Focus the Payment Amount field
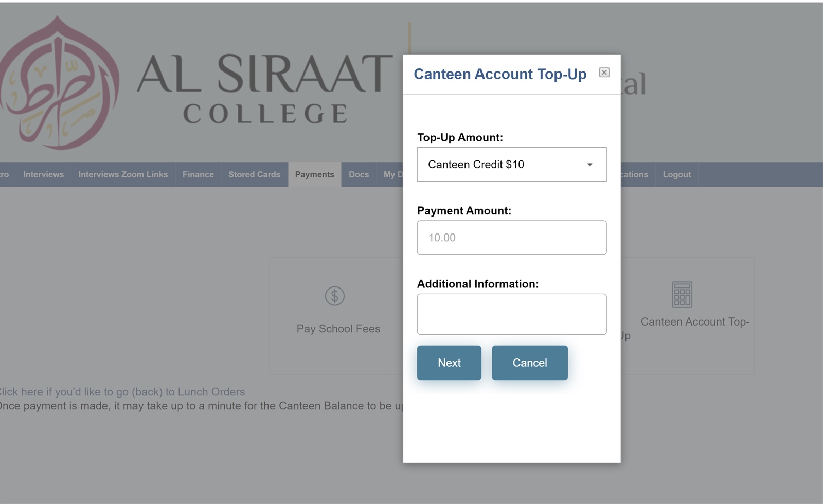 coord(511,238)
